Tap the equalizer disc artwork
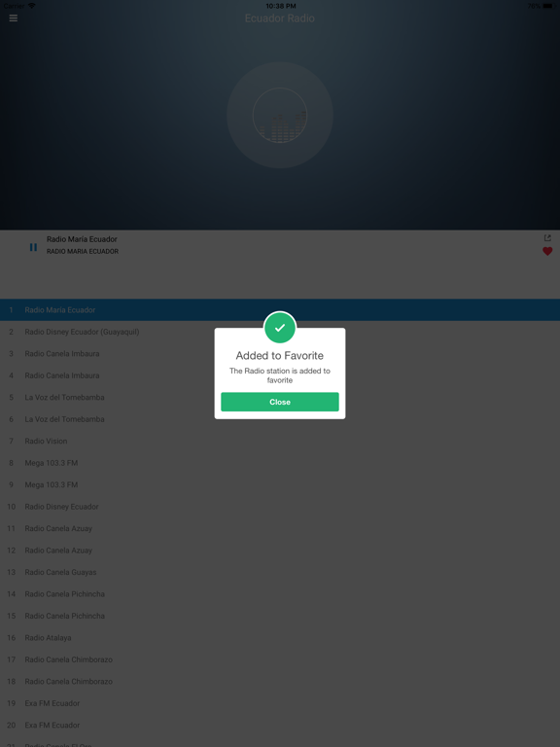This screenshot has height=747, width=560. (280, 115)
